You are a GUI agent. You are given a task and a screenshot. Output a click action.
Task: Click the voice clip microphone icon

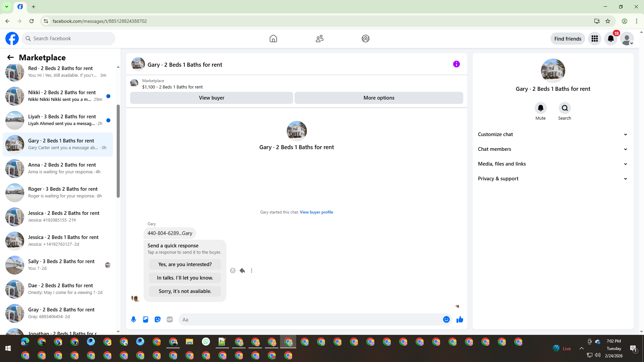click(133, 319)
